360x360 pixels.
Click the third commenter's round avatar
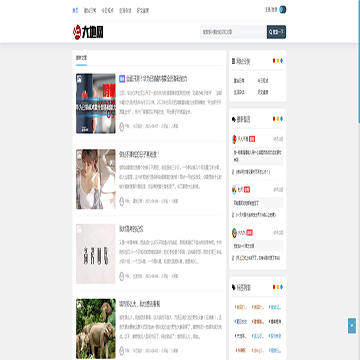[x=234, y=232]
